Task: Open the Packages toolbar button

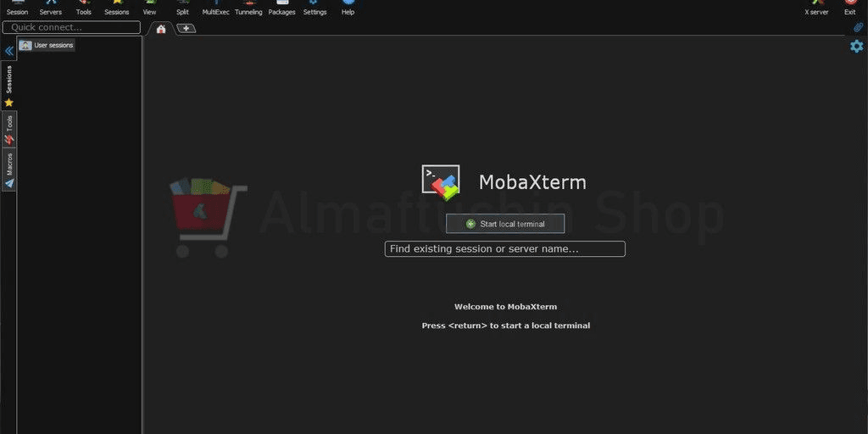Action: tap(281, 8)
